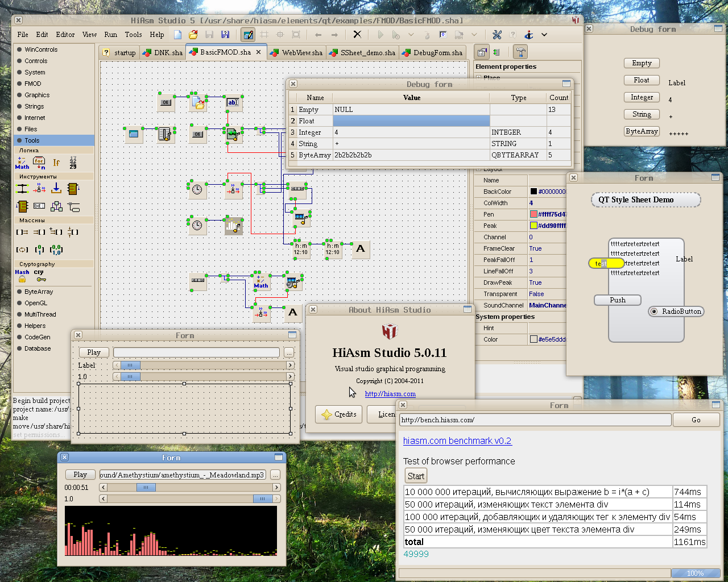
Task: Choose the If condition element icon
Action: 56,163
